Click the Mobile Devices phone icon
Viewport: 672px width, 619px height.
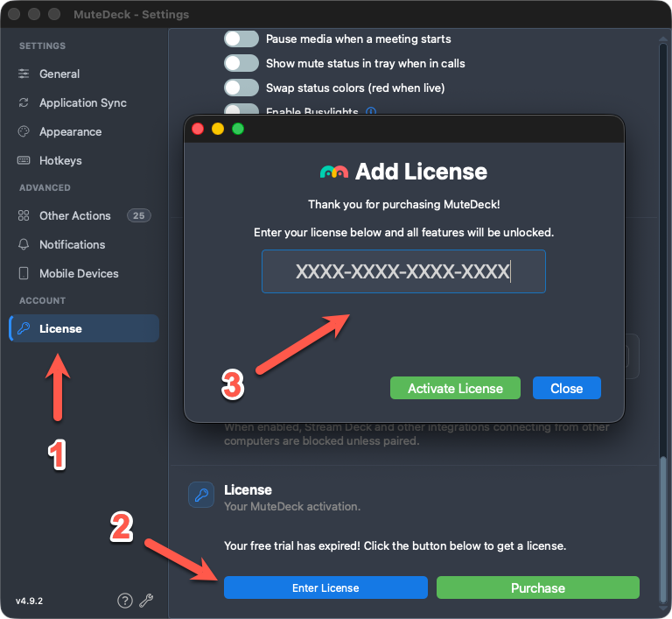[x=24, y=273]
